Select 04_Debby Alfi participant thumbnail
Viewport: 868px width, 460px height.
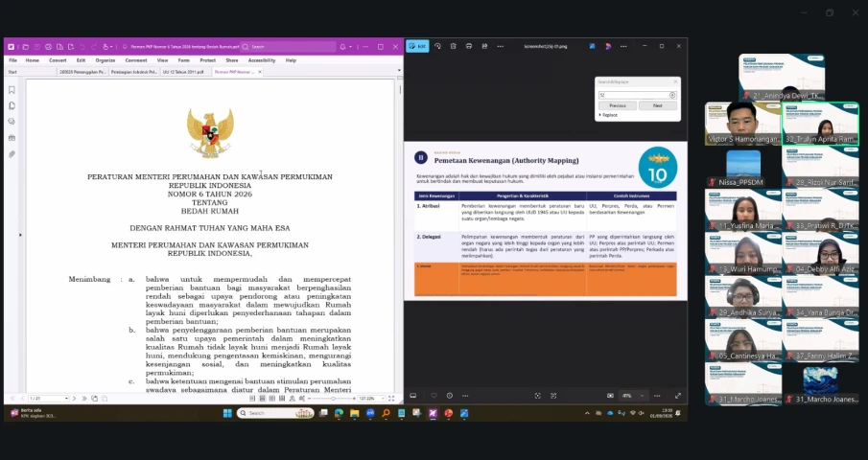point(820,254)
